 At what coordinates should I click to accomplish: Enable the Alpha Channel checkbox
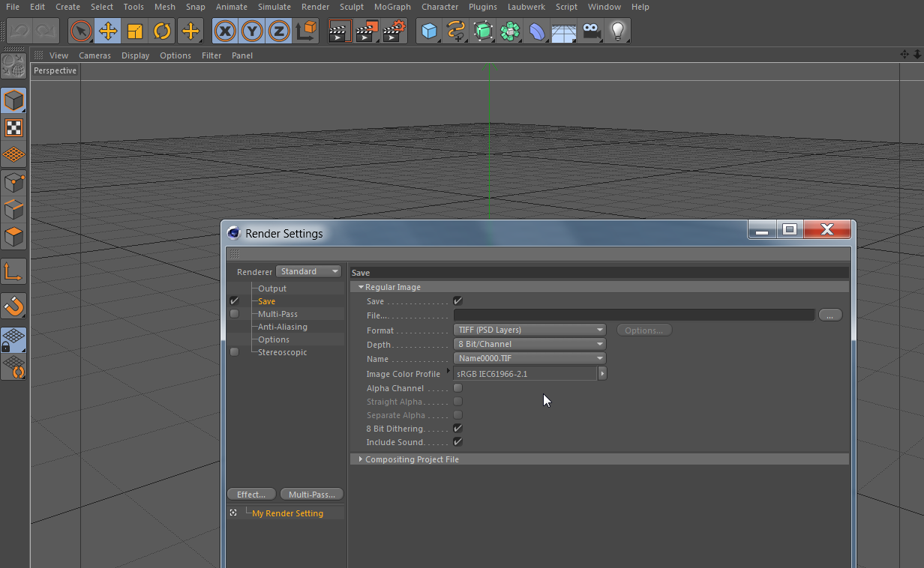457,388
